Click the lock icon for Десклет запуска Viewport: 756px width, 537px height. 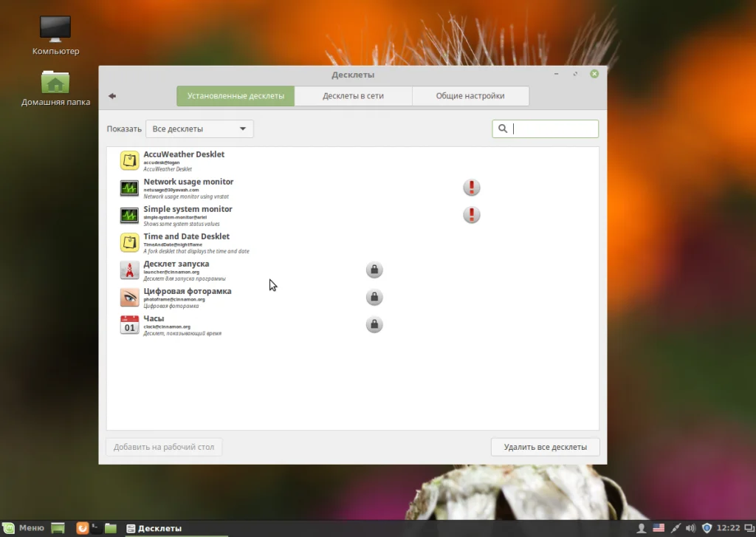coord(374,270)
